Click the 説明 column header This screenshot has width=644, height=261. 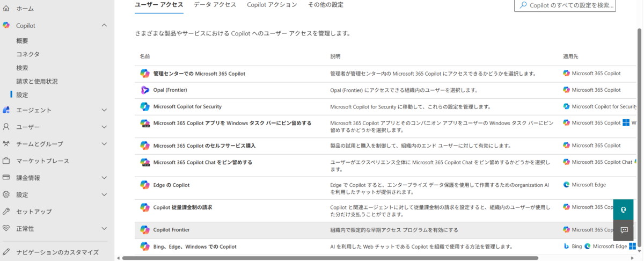[335, 56]
